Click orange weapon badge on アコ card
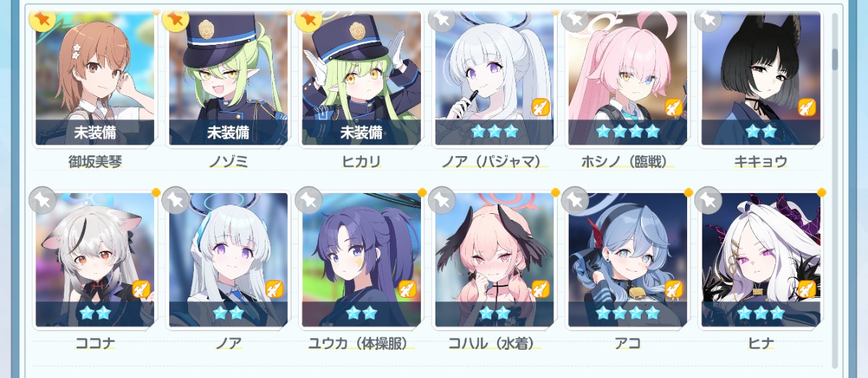The width and height of the screenshot is (868, 378). (x=673, y=289)
